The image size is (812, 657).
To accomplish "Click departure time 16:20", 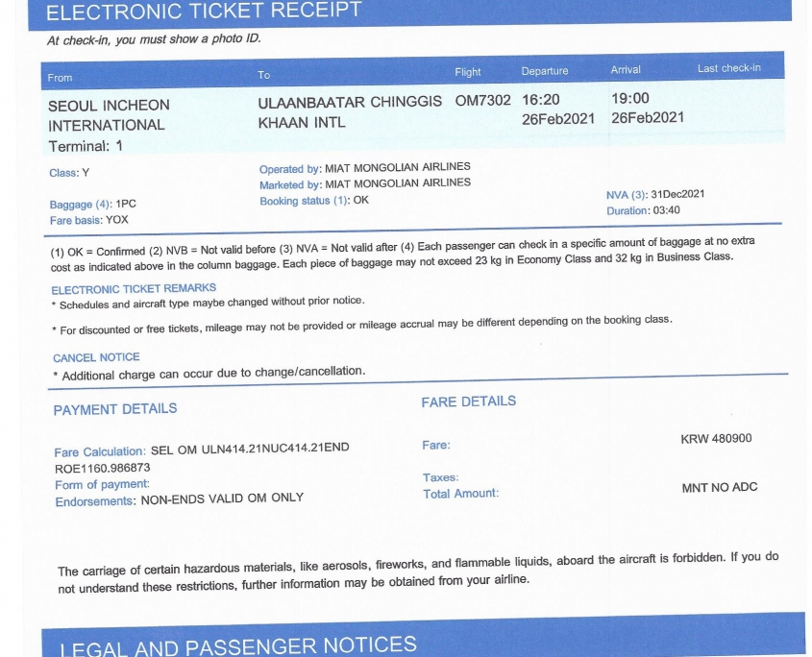I will coord(540,99).
